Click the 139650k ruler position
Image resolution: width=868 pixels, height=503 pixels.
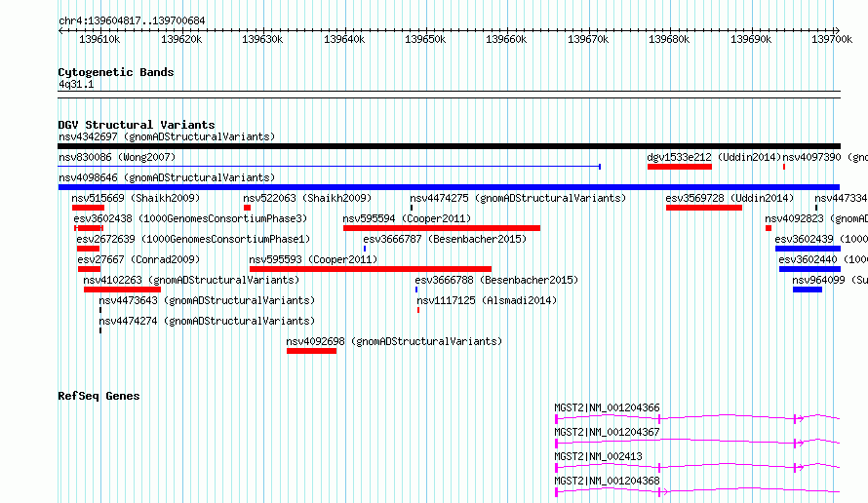[x=425, y=39]
